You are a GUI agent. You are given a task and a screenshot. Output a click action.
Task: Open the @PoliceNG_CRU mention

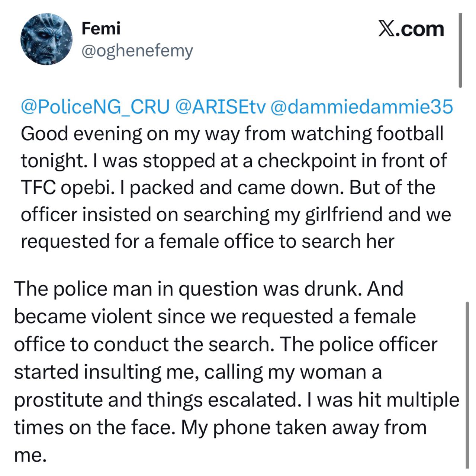[95, 107]
